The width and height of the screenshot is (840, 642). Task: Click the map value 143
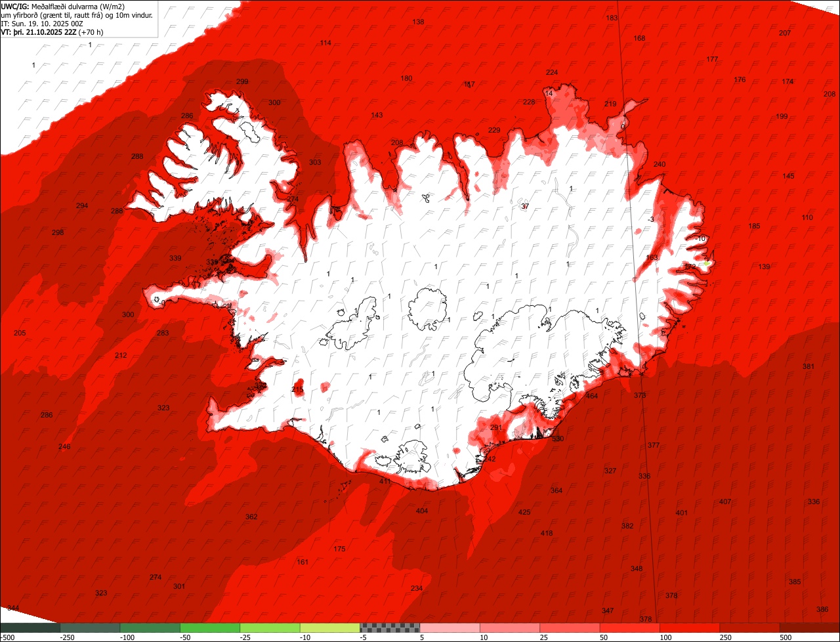pos(377,115)
